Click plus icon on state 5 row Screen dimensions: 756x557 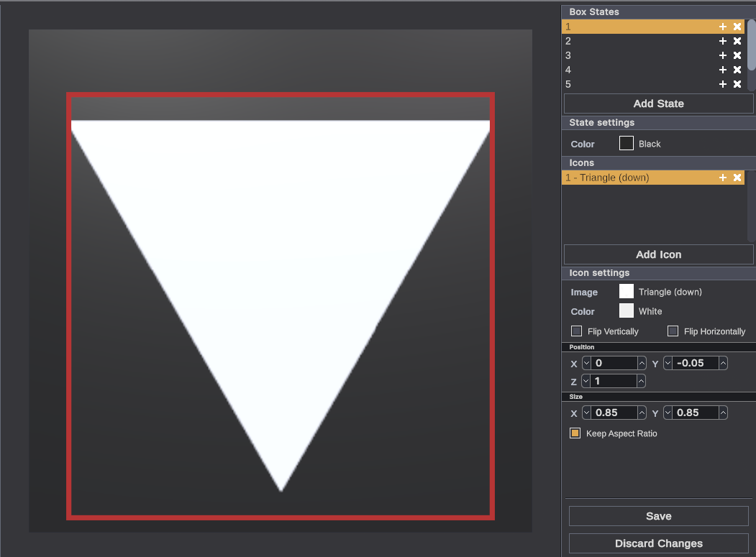(x=723, y=84)
